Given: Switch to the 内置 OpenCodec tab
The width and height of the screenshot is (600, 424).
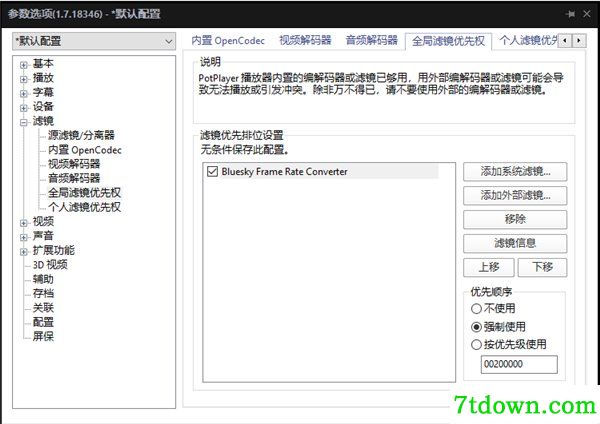Looking at the screenshot, I should (228, 41).
